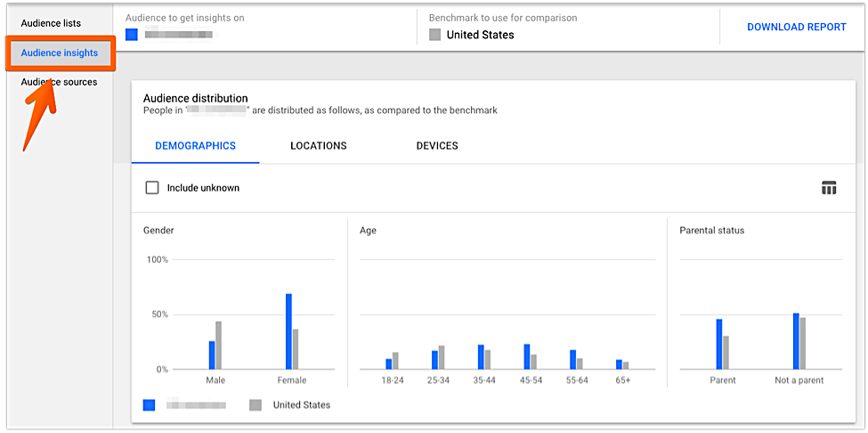This screenshot has width=868, height=433.
Task: Click the blue Female bar in Gender chart
Action: pyautogui.click(x=288, y=331)
